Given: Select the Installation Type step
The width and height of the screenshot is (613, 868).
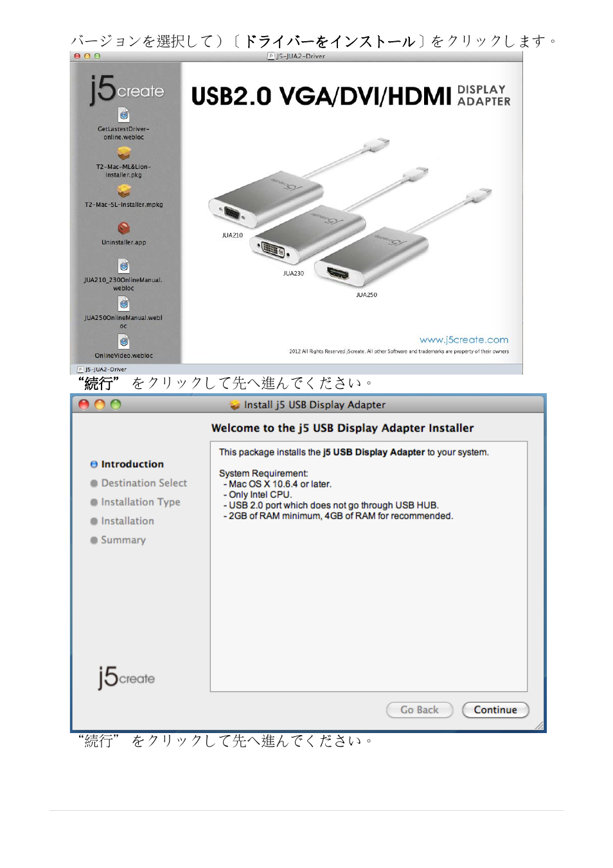Looking at the screenshot, I should (x=140, y=502).
